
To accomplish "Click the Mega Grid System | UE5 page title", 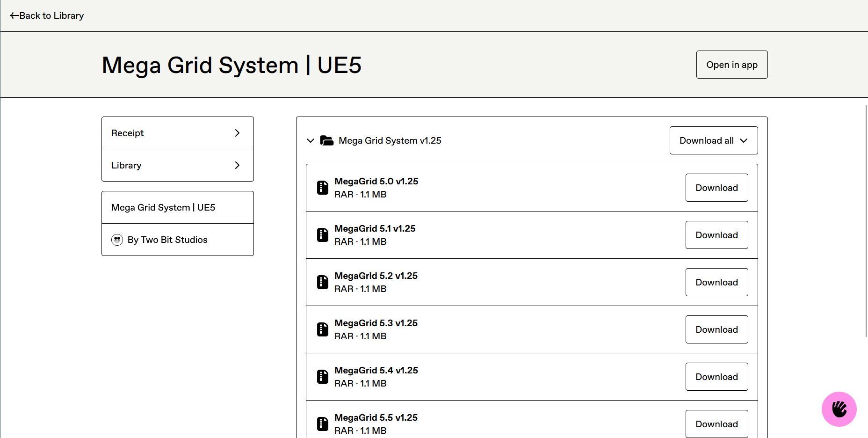I will 231,65.
